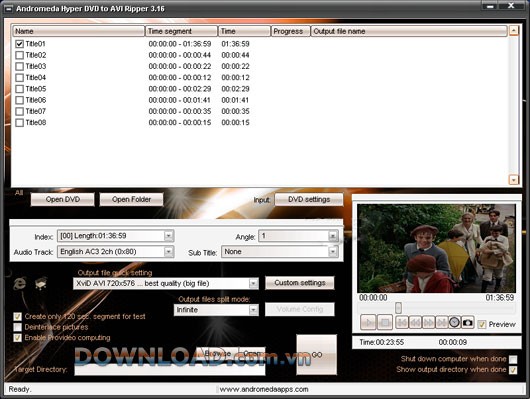Click the Open DVD button
530x399 pixels.
tap(63, 200)
